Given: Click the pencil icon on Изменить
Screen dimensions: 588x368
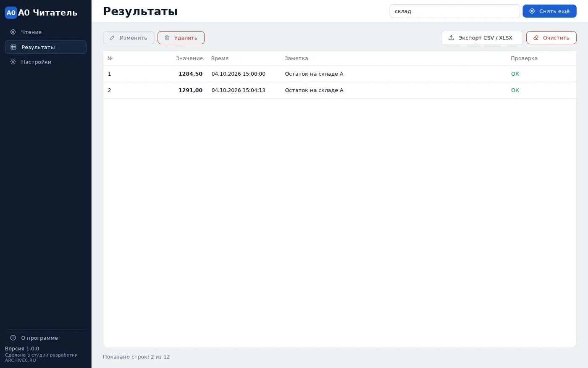Looking at the screenshot, I should (112, 38).
